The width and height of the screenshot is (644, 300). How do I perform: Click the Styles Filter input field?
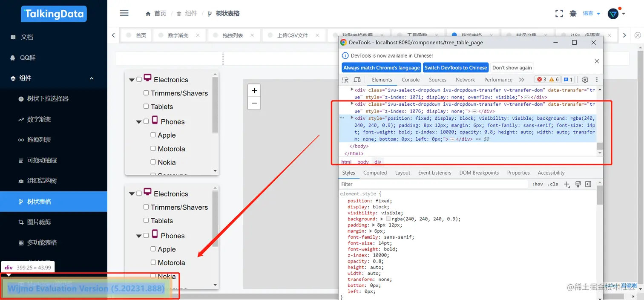point(434,184)
